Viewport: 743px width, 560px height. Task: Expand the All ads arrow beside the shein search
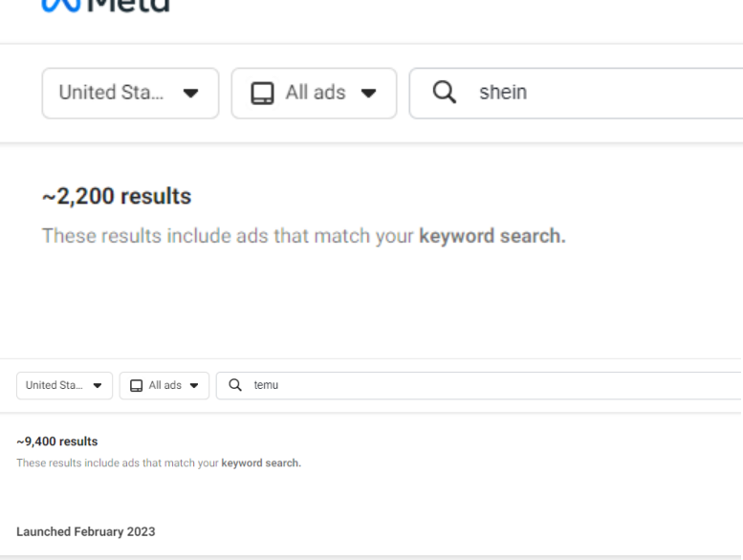pos(368,94)
